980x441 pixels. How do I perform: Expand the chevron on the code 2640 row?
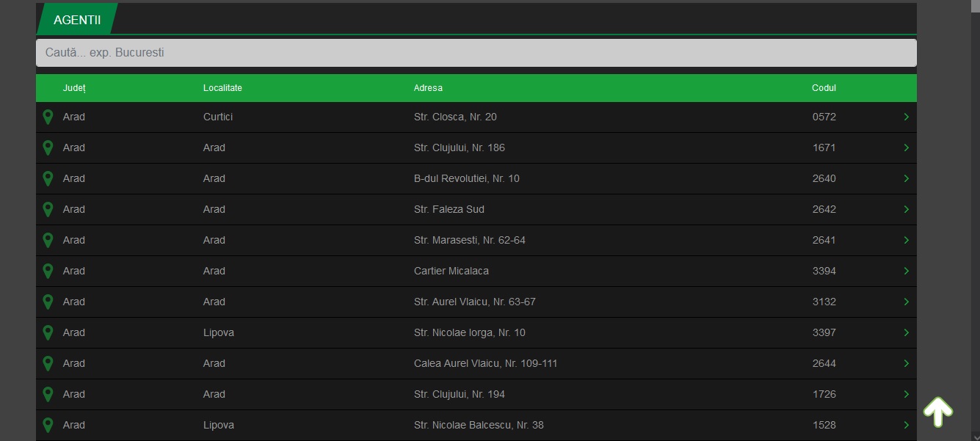point(907,178)
